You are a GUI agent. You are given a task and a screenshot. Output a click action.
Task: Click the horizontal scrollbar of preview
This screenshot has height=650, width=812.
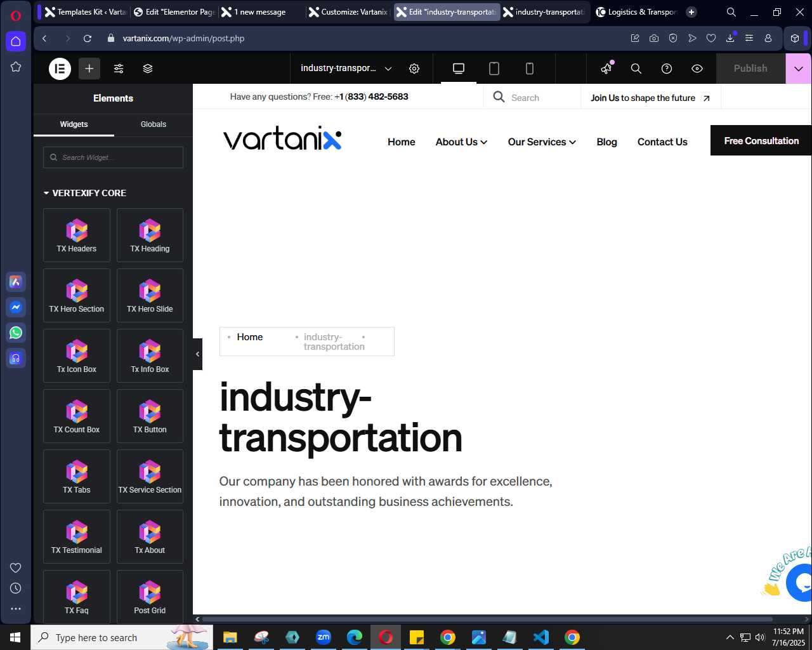[487, 619]
